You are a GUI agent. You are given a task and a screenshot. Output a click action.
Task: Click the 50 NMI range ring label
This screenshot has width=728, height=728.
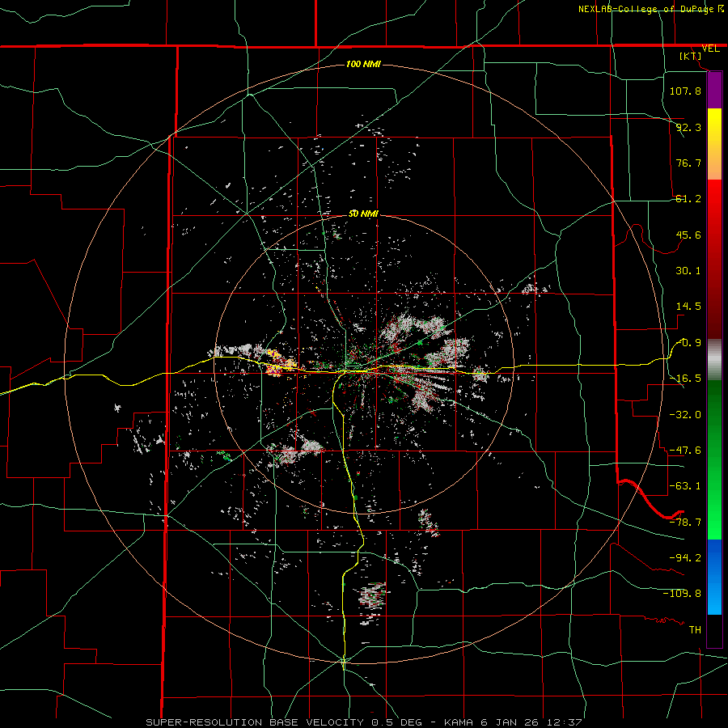tap(363, 214)
